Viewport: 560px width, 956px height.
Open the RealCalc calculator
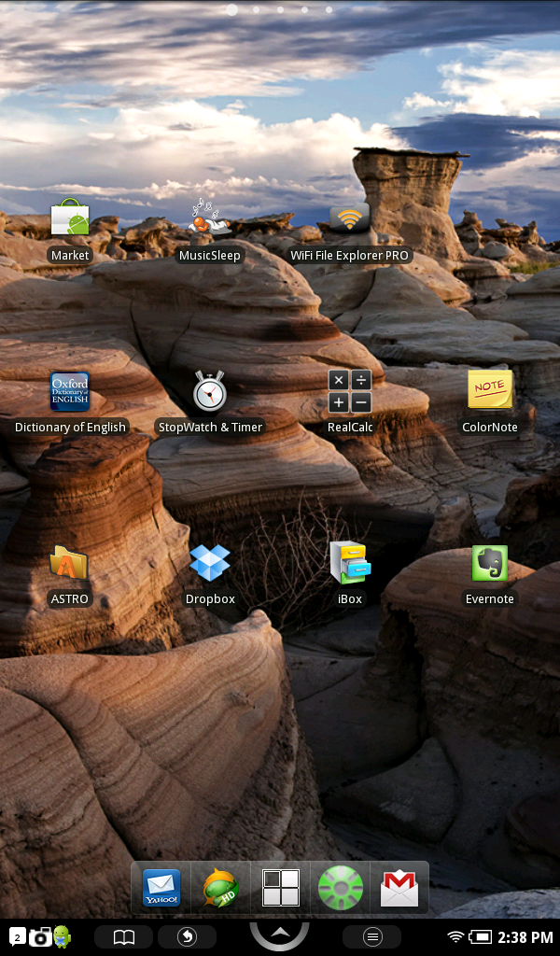[x=350, y=391]
